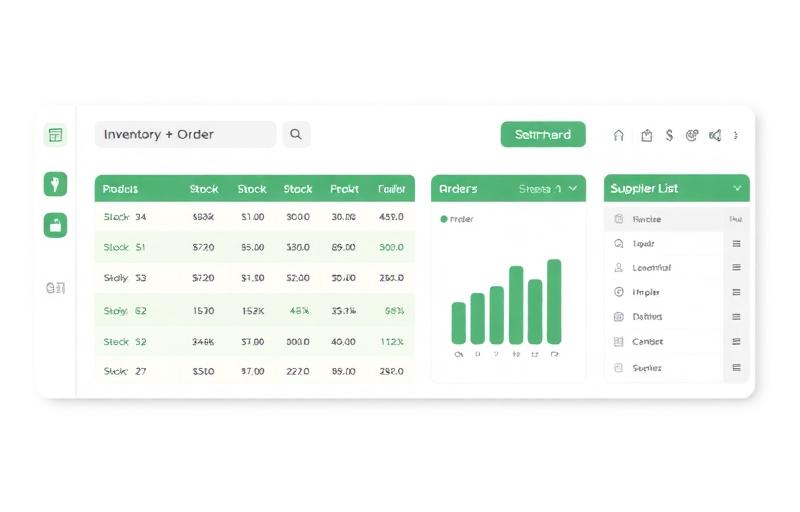Screen dimensions: 800x512
Task: Click the 152K value cell
Action: (253, 311)
